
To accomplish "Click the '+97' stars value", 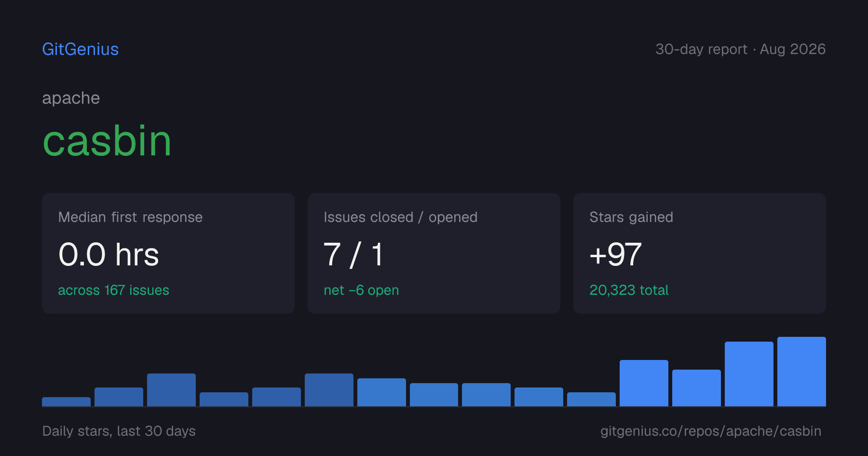I will 615,254.
